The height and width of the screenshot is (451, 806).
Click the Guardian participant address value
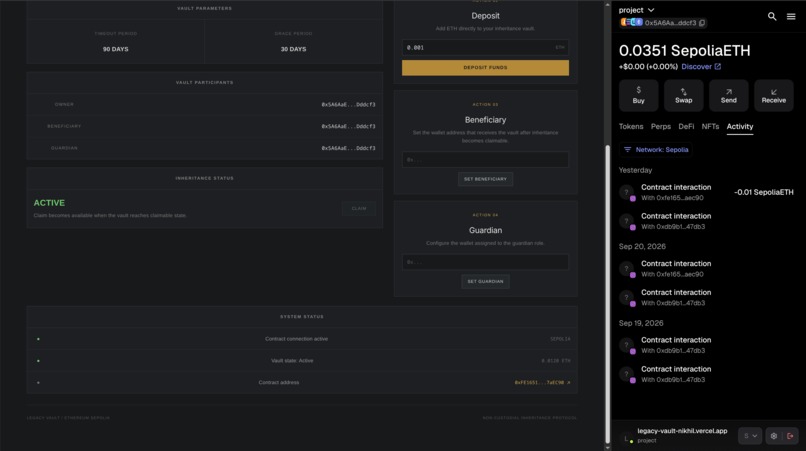348,148
